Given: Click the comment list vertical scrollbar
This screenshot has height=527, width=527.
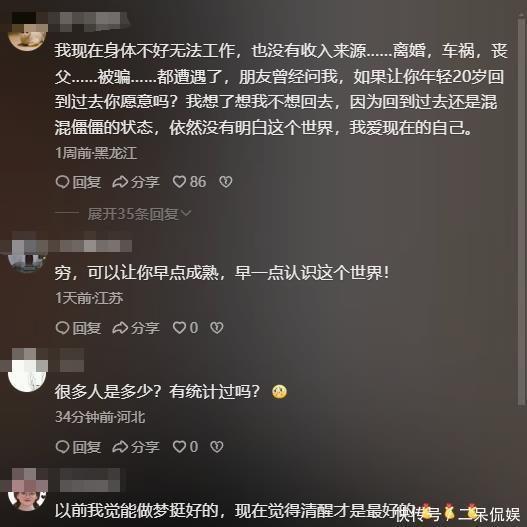Looking at the screenshot, I should tap(521, 212).
